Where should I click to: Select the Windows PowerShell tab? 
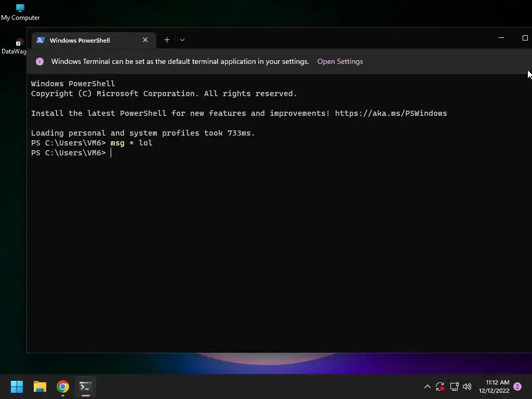point(94,41)
